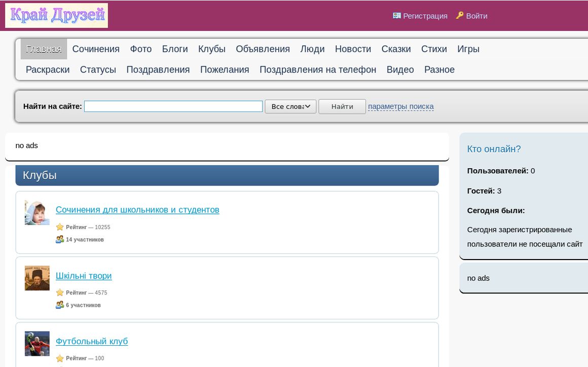This screenshot has width=588, height=367.
Task: Open the Футбольный клуб avatar image
Action: (37, 344)
